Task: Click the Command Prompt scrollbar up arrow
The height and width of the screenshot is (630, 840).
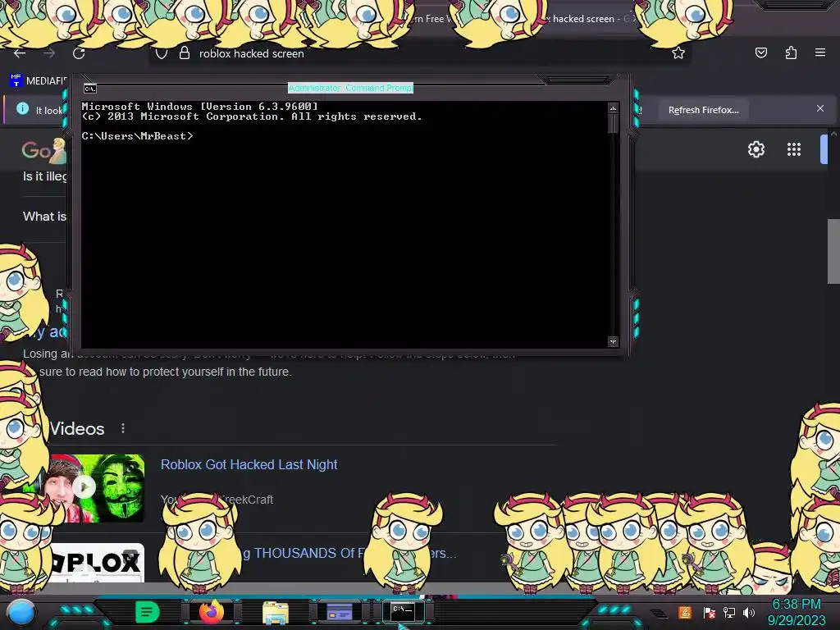Action: click(613, 108)
